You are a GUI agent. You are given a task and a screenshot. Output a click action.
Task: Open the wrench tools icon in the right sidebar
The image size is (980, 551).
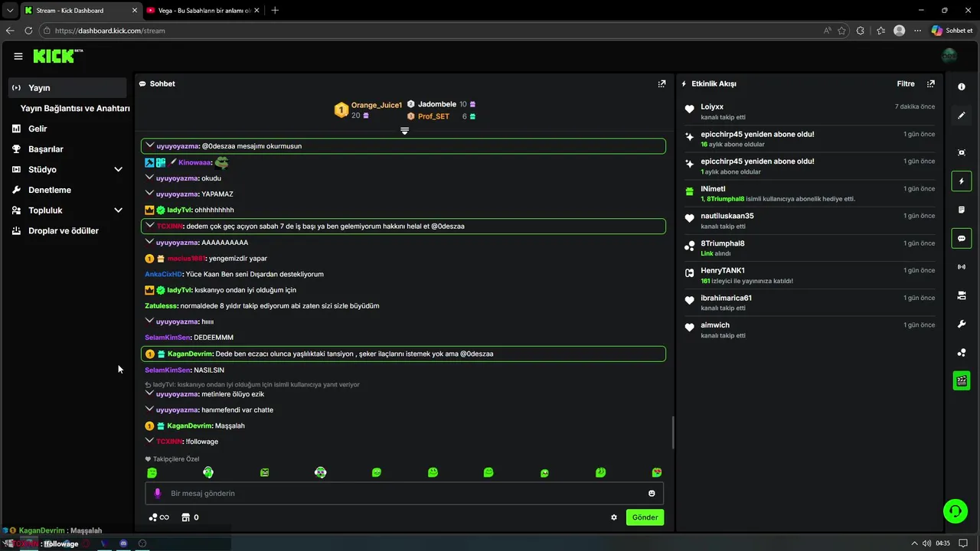pyautogui.click(x=962, y=324)
